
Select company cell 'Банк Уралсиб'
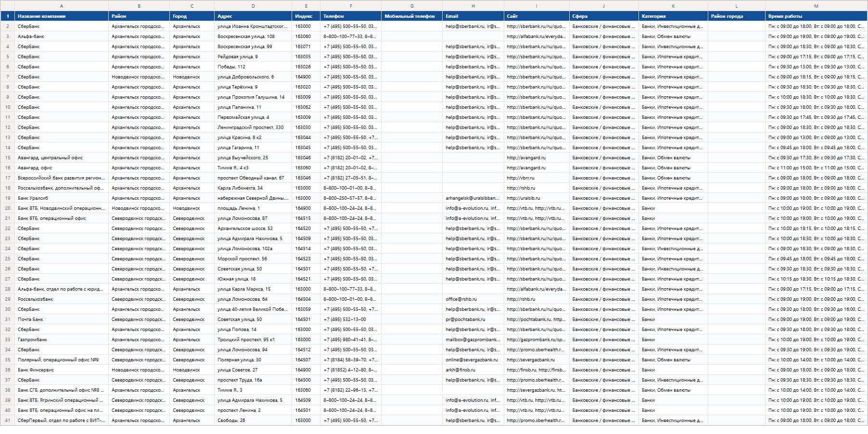(62, 198)
